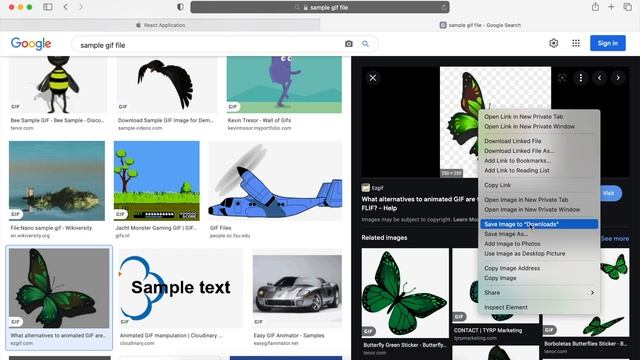This screenshot has width=640, height=360.
Task: Toggle the Safari sidebar icon
Action: pyautogui.click(x=48, y=7)
